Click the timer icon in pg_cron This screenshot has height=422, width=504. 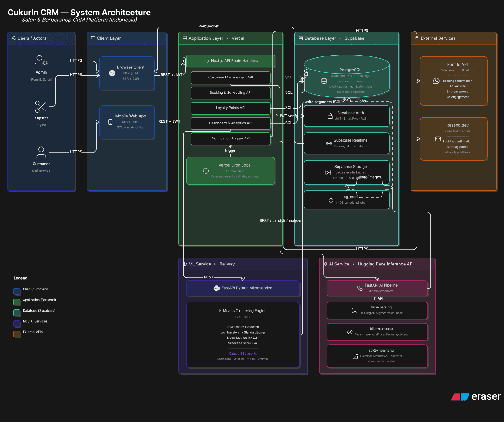point(331,200)
